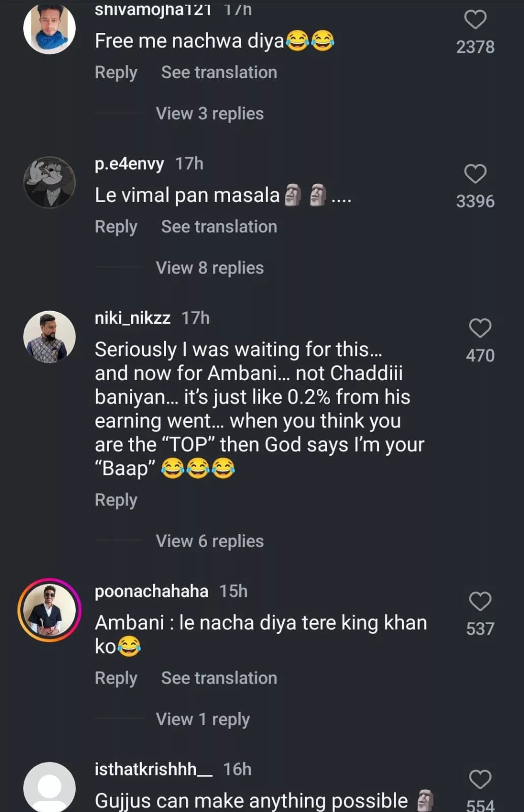Open the poonachahaha username link
524x812 pixels.
click(151, 591)
